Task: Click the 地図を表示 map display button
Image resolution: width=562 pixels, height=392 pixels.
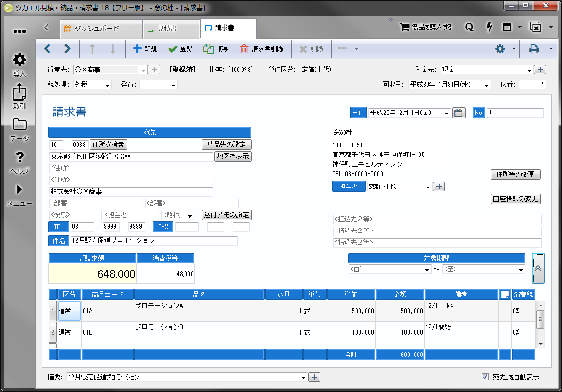Action: 233,157
